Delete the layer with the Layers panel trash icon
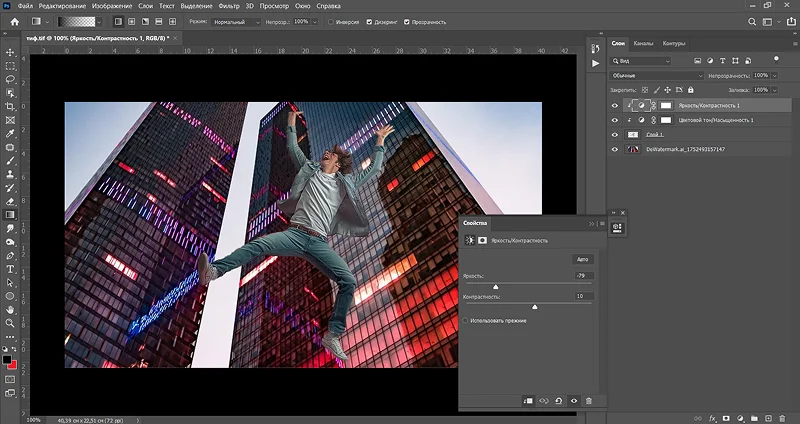The width and height of the screenshot is (800, 424). coord(782,419)
